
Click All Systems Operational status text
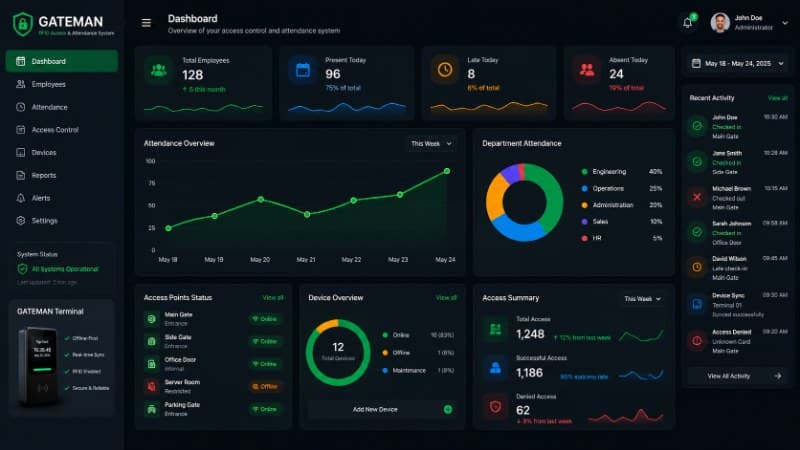point(65,269)
